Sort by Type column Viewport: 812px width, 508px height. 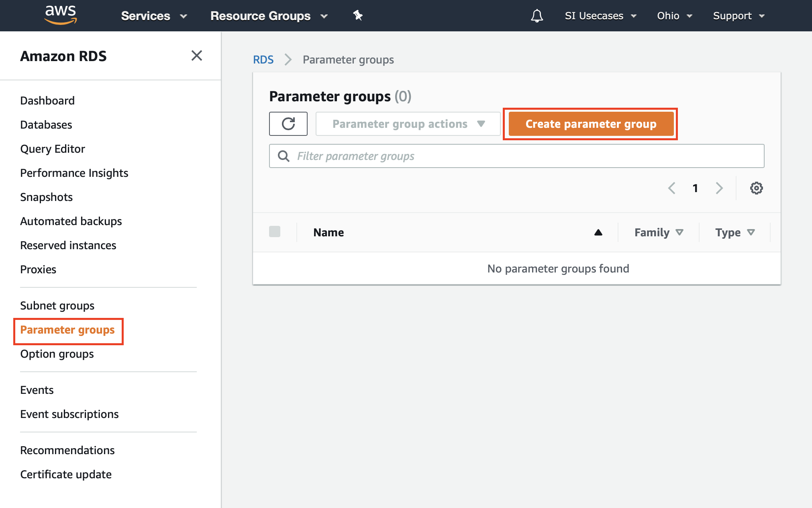coord(735,232)
